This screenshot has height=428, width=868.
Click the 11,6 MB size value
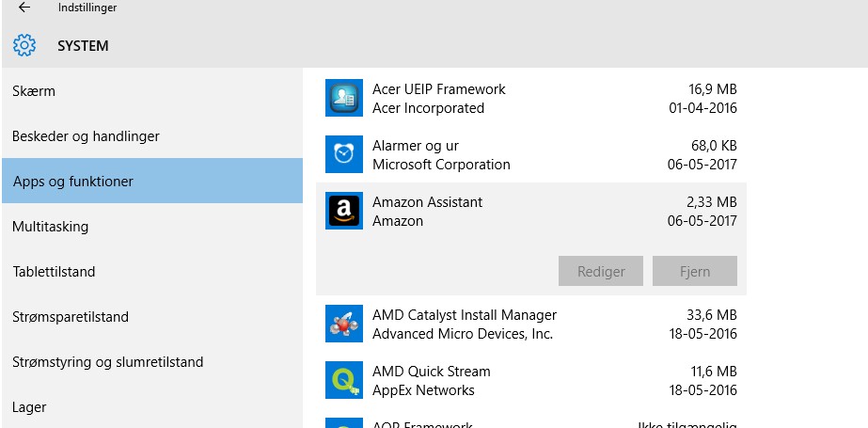714,372
